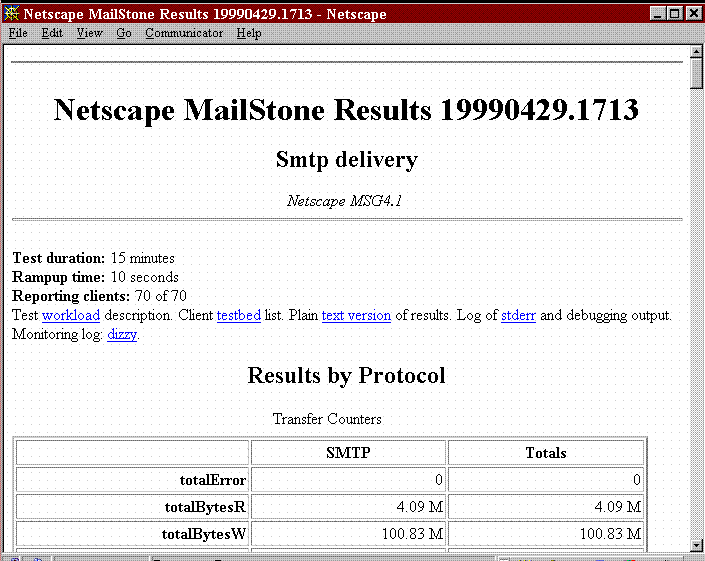The height and width of the screenshot is (561, 705).
Task: Click the Totals column header
Action: 545,452
